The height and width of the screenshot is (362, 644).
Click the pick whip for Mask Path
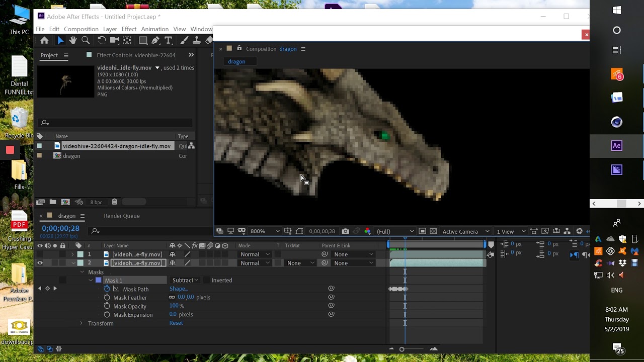click(331, 289)
